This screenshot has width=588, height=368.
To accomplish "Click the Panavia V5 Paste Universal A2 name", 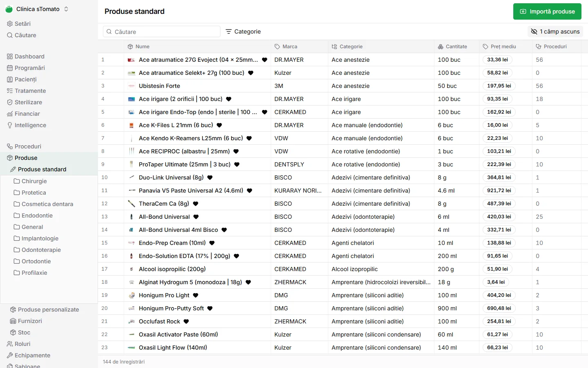I will coord(191,191).
